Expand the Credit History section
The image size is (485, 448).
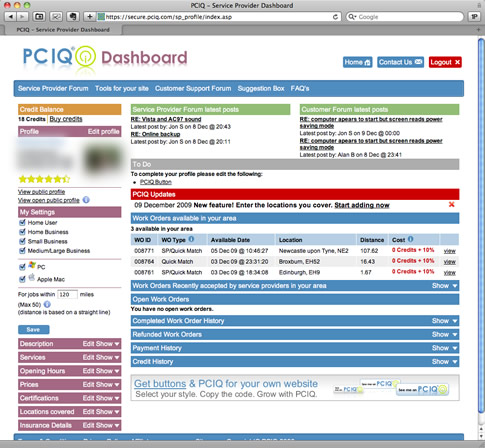click(x=444, y=362)
